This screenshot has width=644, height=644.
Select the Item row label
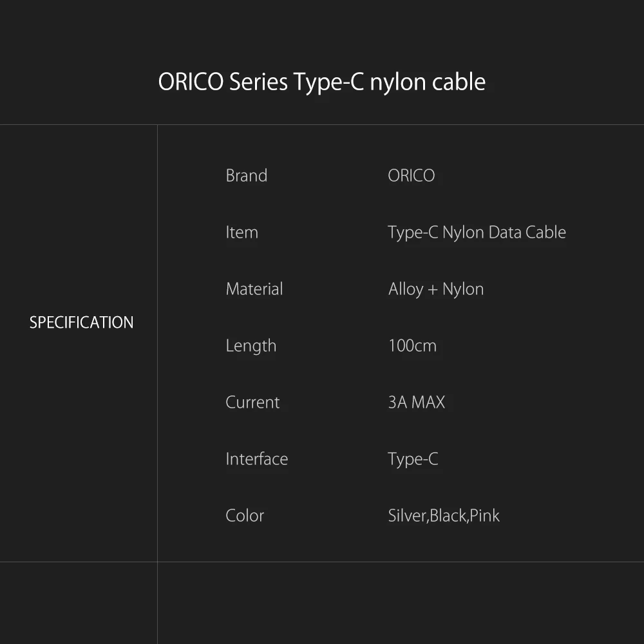(241, 232)
